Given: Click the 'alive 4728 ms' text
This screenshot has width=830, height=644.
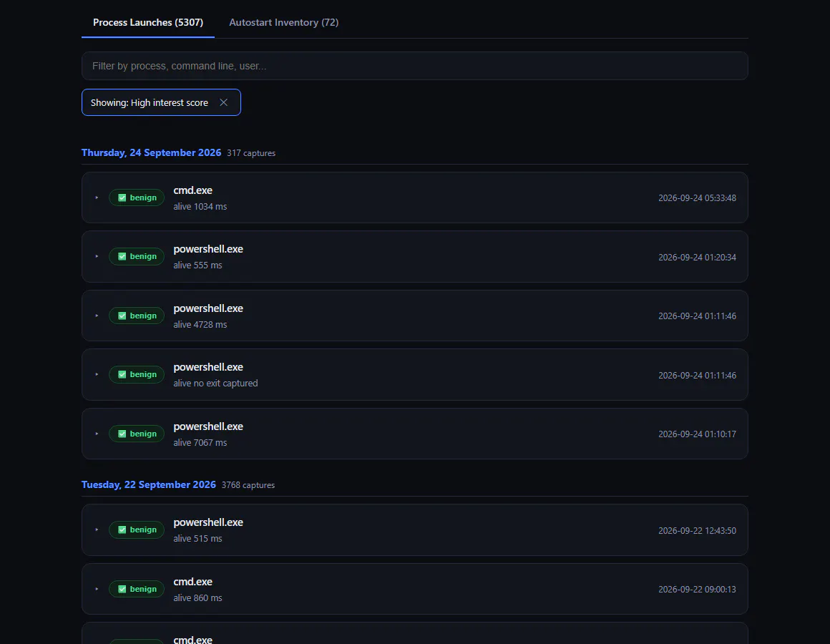Looking at the screenshot, I should [x=200, y=324].
